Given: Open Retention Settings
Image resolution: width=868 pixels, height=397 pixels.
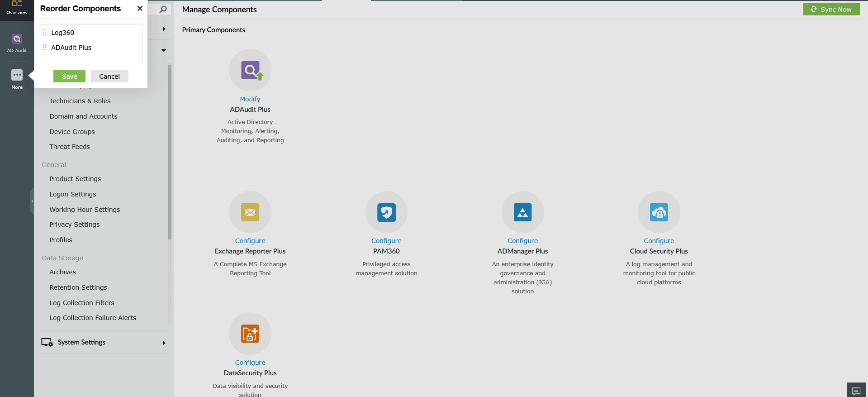Looking at the screenshot, I should tap(78, 287).
